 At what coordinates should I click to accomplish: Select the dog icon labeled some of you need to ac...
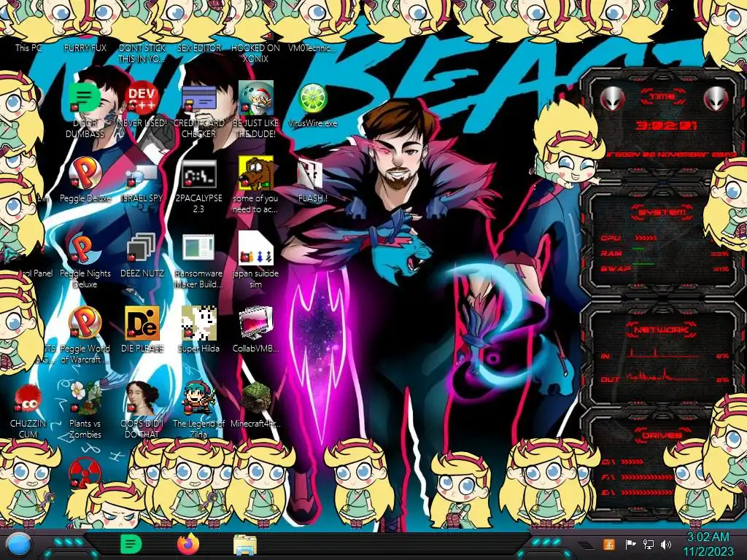point(255,174)
